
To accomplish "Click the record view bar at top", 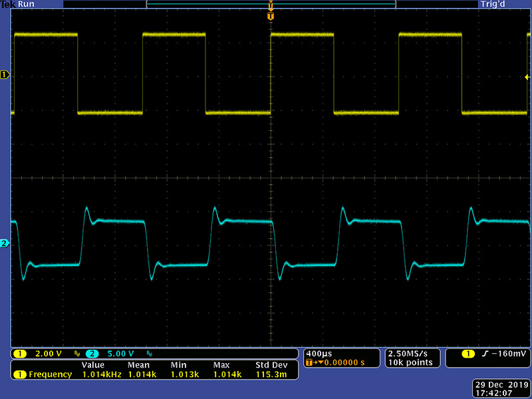I will (x=270, y=4).
